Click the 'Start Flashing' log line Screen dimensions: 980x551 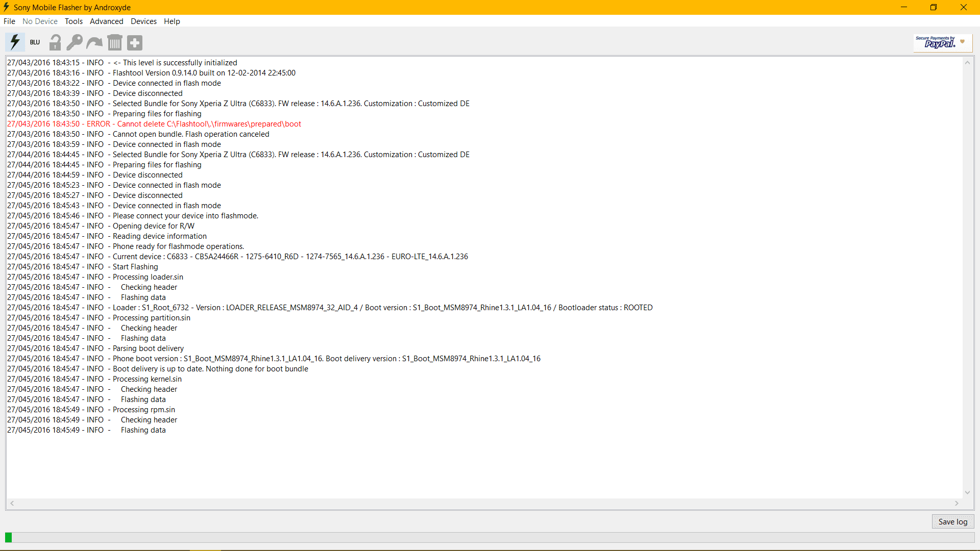83,267
